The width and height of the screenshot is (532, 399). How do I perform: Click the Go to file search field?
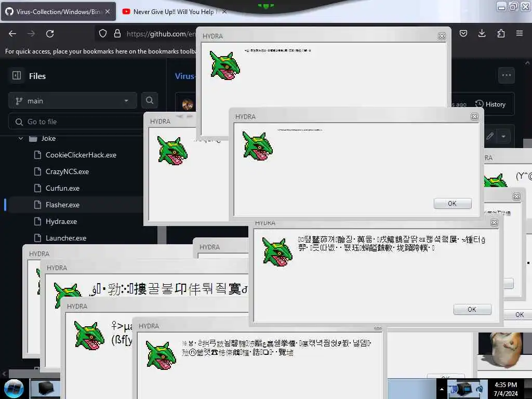(76, 122)
